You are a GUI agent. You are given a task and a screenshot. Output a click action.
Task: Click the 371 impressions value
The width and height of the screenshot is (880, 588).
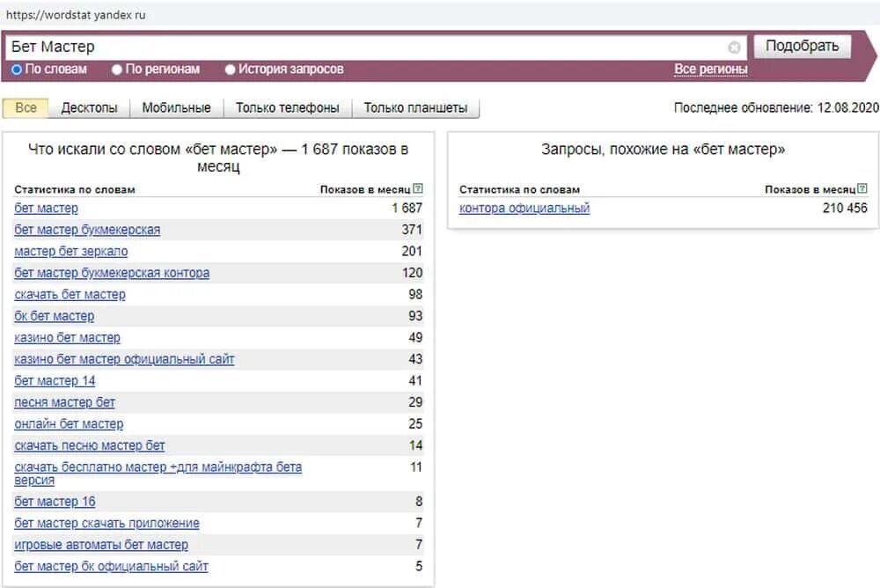coord(412,230)
